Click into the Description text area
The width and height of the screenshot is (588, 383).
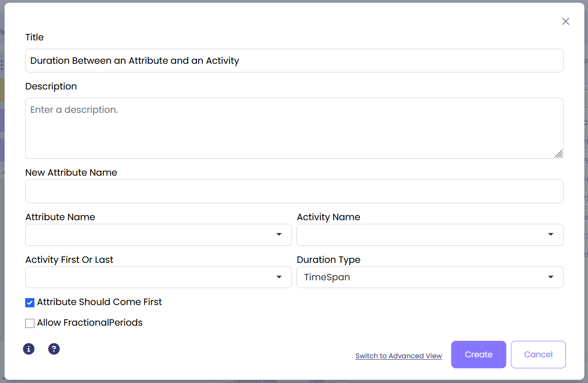(294, 128)
